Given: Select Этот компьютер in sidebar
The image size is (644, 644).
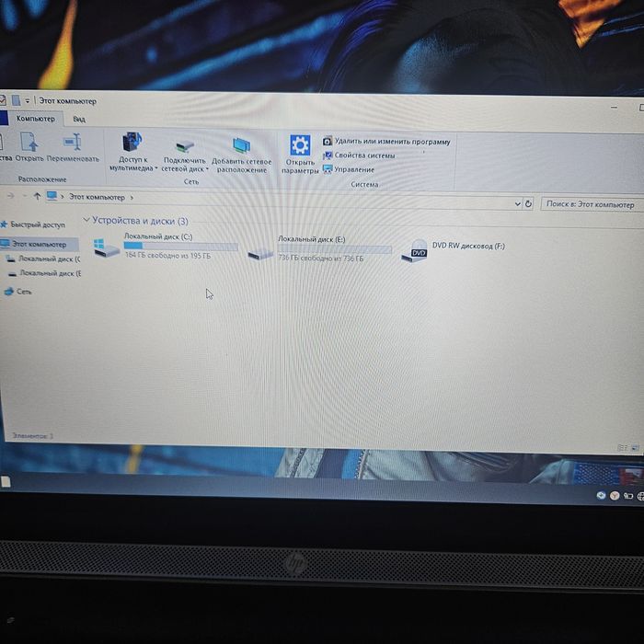Looking at the screenshot, I should coord(39,245).
